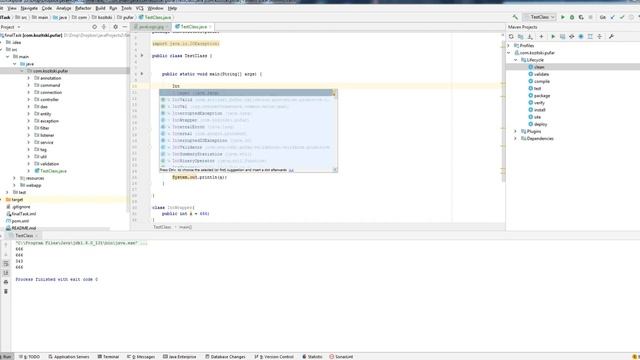Add Maven project with plus icon
This screenshot has height=360, width=640.
(x=542, y=37)
